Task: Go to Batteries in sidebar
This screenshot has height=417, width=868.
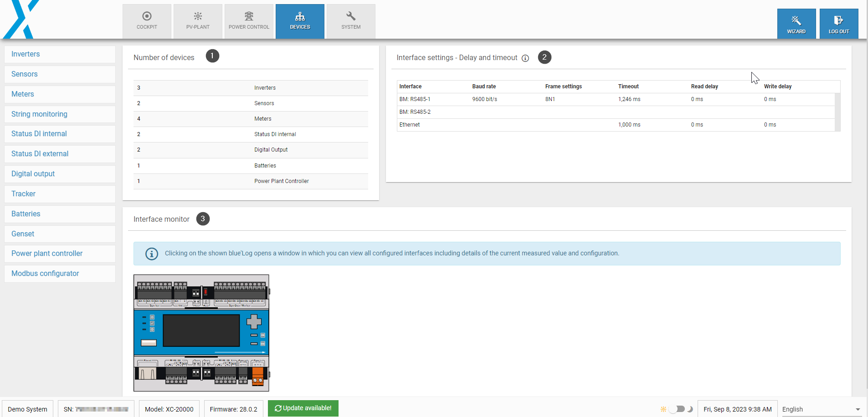Action: click(x=26, y=214)
